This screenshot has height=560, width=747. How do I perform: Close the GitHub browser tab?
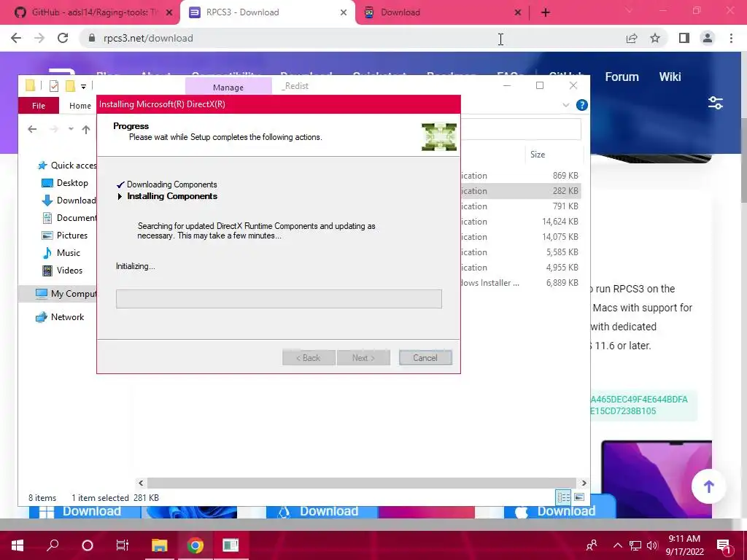(169, 12)
